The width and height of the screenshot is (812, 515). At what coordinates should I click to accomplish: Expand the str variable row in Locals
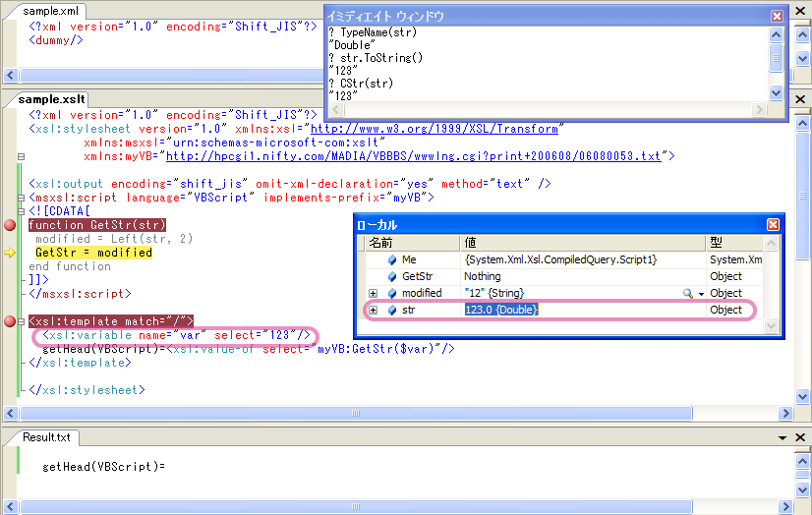point(373,310)
